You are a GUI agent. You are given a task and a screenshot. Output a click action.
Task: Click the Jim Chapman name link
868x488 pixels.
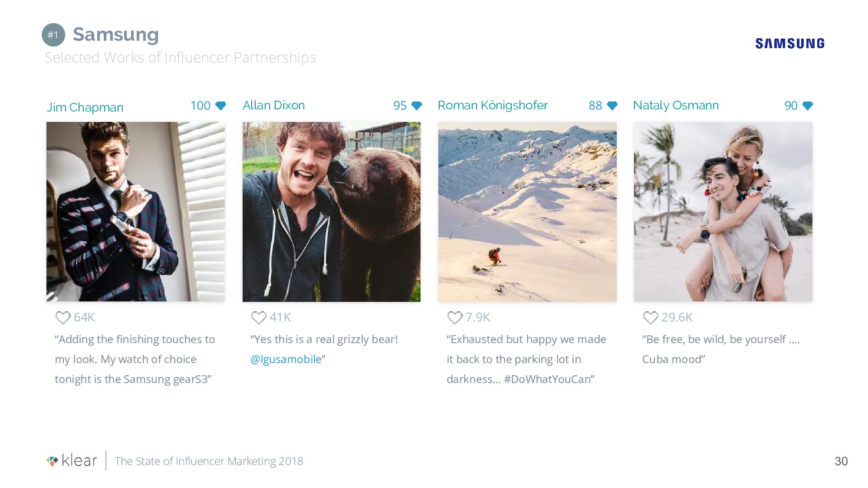(x=85, y=107)
